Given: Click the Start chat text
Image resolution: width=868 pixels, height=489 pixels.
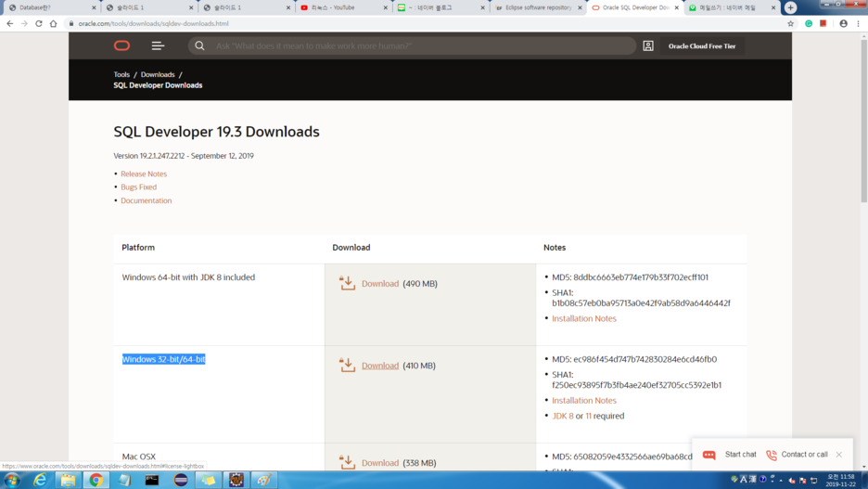Looking at the screenshot, I should (740, 454).
